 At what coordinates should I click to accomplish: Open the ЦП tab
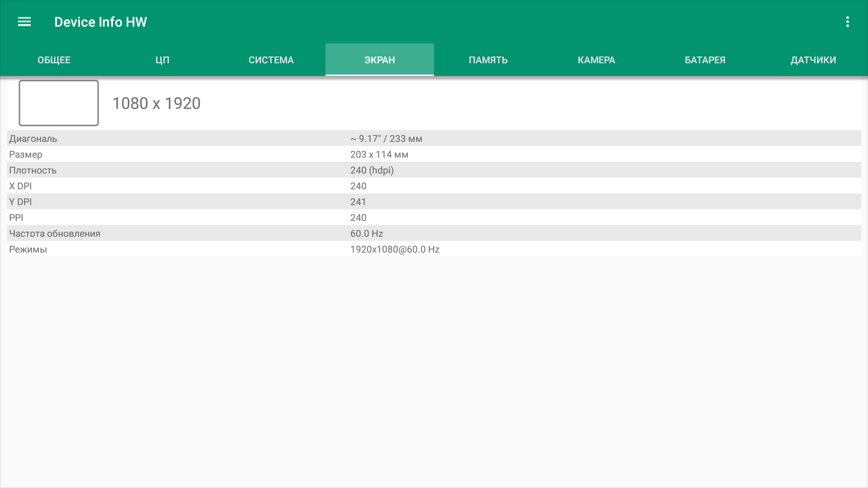tap(162, 60)
